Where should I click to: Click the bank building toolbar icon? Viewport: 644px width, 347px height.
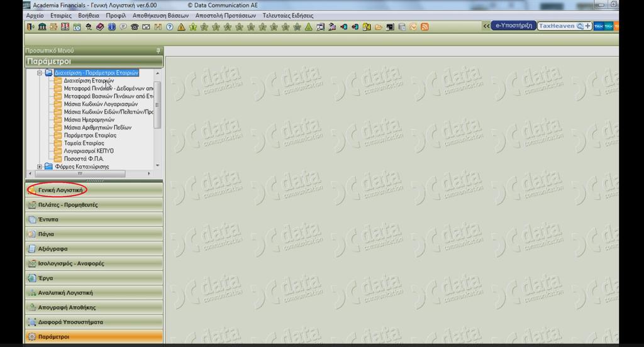coord(42,27)
